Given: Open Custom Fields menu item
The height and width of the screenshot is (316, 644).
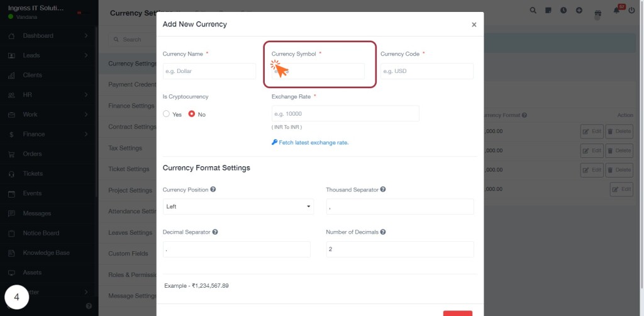Looking at the screenshot, I should click(128, 254).
